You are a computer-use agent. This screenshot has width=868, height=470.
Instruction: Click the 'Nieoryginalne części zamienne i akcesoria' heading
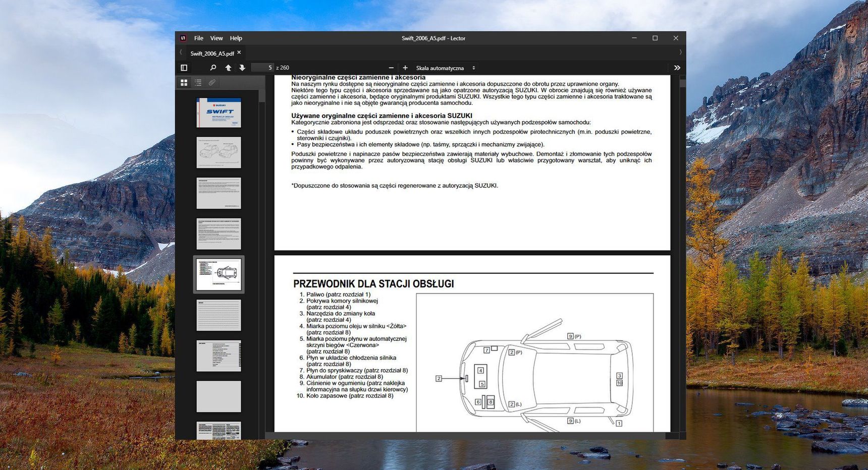pos(358,78)
